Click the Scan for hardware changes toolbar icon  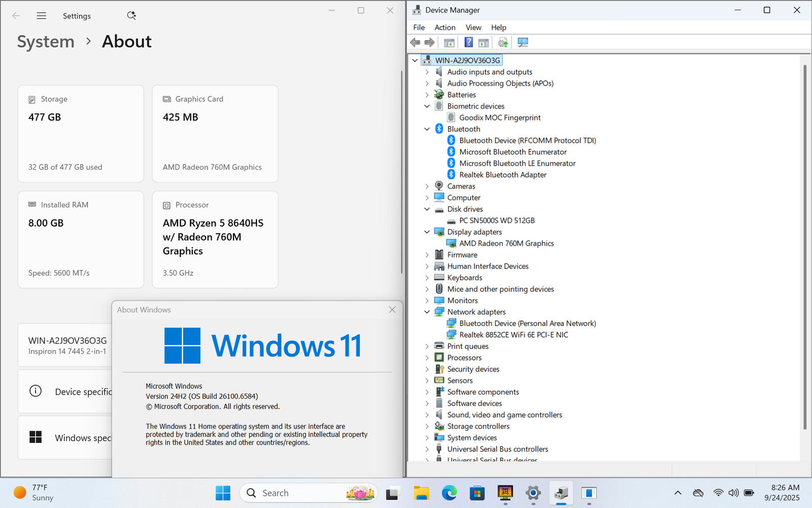[523, 42]
